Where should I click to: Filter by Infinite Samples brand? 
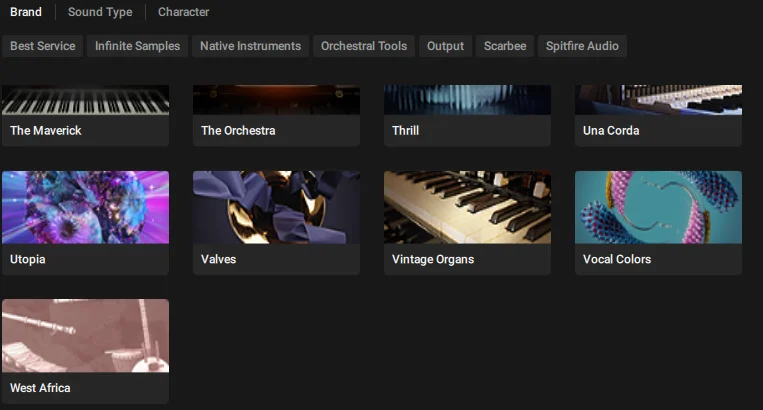[137, 46]
